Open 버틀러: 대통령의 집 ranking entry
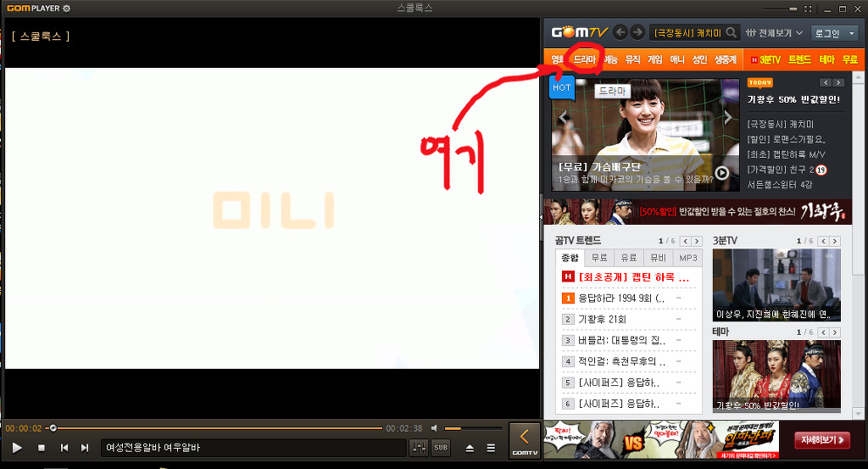This screenshot has height=469, width=868. pyautogui.click(x=621, y=341)
